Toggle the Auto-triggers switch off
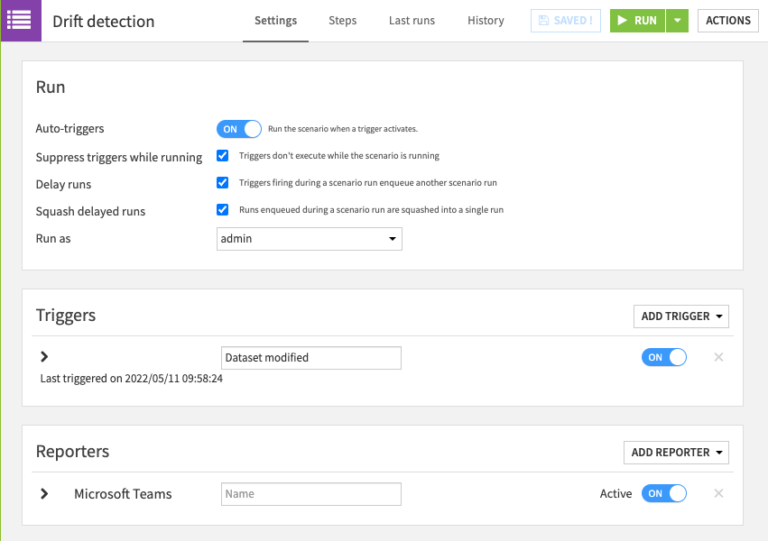This screenshot has width=768, height=541. (239, 129)
